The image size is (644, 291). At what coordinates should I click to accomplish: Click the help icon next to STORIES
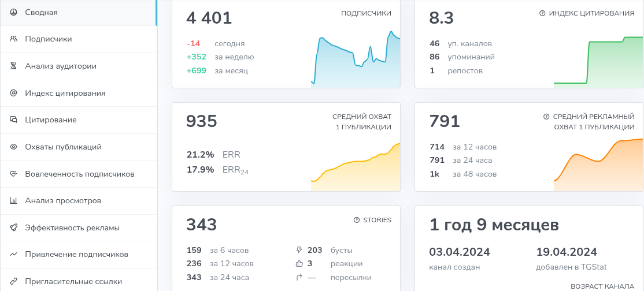[x=357, y=220]
